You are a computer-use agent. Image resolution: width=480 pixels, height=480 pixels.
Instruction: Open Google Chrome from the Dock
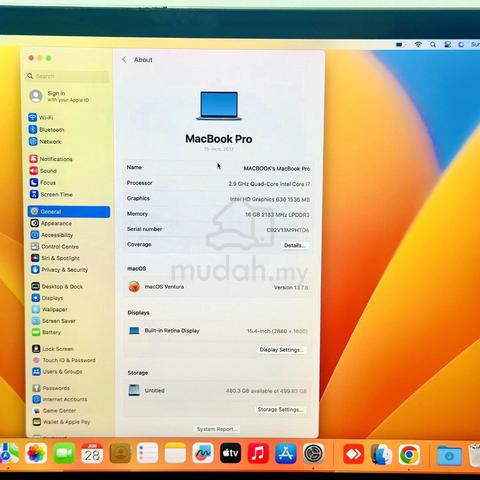[409, 454]
